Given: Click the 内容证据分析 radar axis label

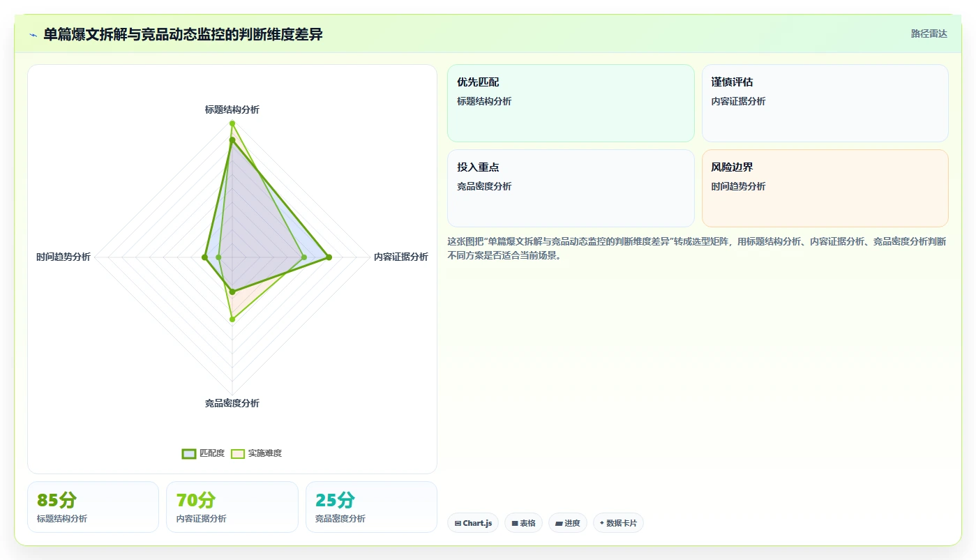Looking at the screenshot, I should click(x=401, y=257).
